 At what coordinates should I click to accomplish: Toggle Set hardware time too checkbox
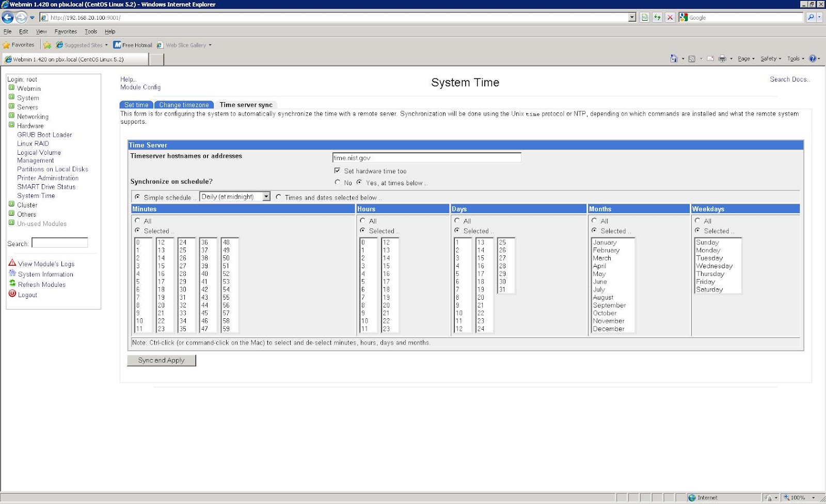[x=337, y=171]
